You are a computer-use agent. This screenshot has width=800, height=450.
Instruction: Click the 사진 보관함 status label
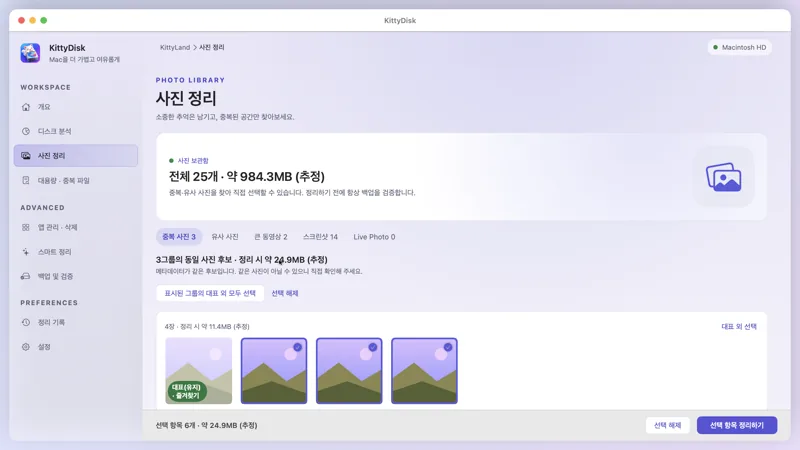[x=193, y=161]
